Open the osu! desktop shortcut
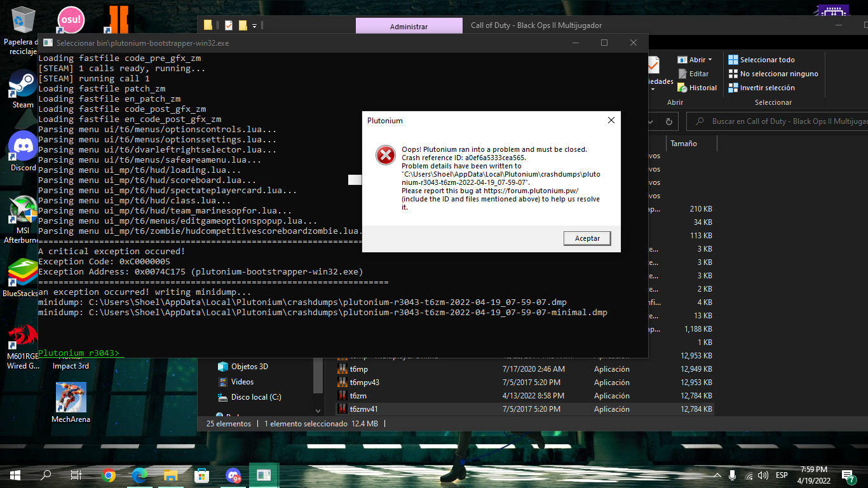 pos(70,19)
